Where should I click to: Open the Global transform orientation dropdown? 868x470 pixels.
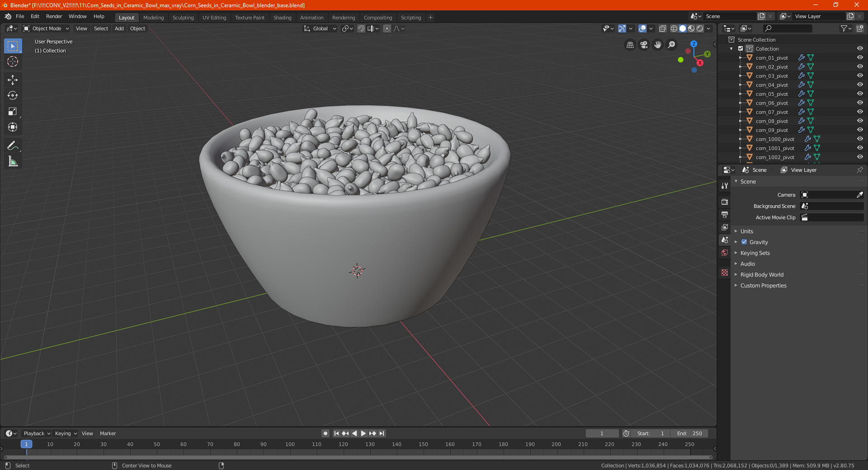pyautogui.click(x=320, y=28)
